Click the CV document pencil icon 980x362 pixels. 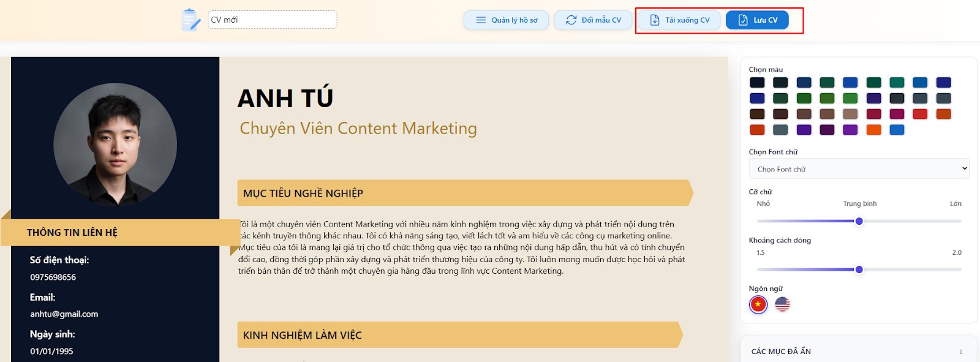(190, 20)
